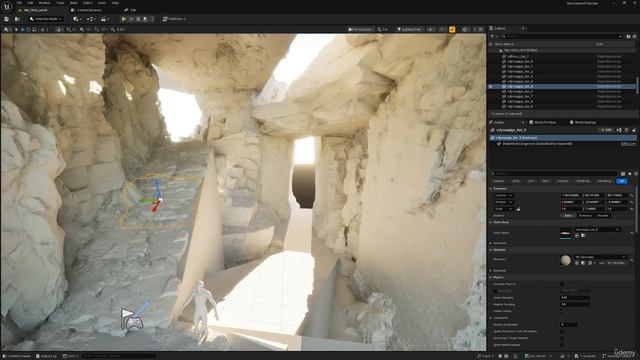Image resolution: width=640 pixels, height=360 pixels.
Task: Open the Blueprints dropdown in toolbar
Action: point(91,19)
